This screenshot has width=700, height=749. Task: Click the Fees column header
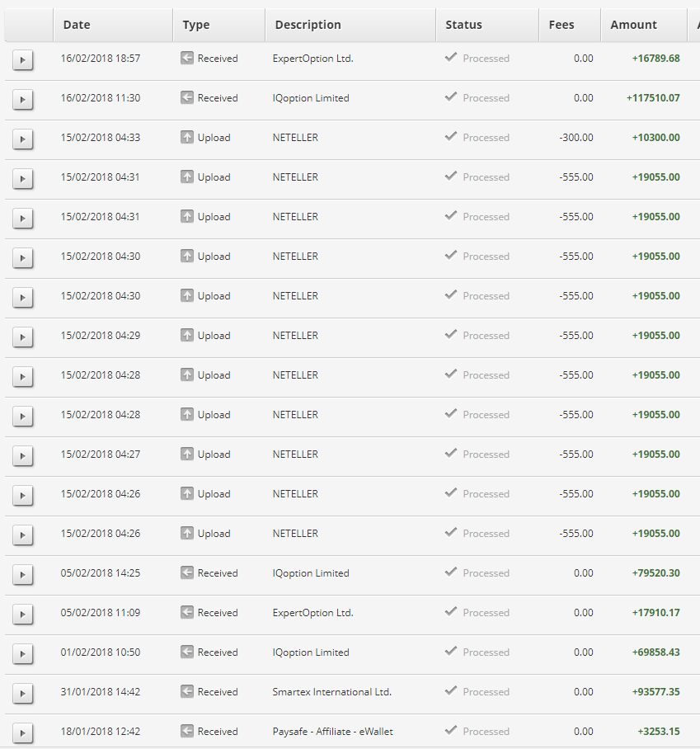(561, 25)
